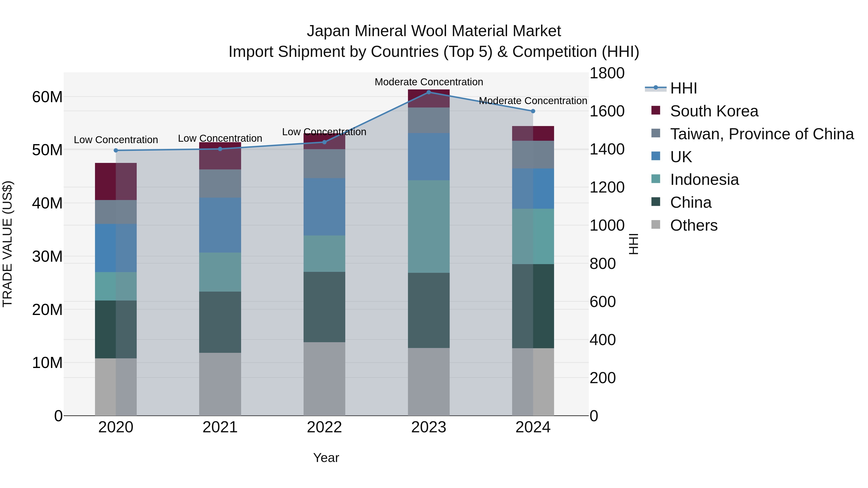Click the 2022 UK bar segment

point(325,207)
